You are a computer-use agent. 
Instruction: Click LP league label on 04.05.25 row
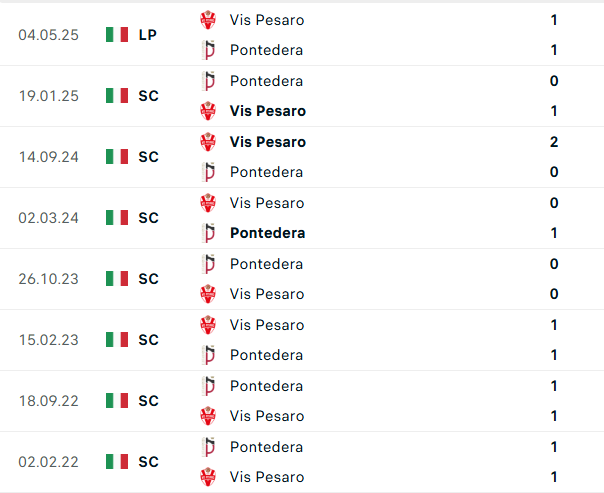point(148,35)
